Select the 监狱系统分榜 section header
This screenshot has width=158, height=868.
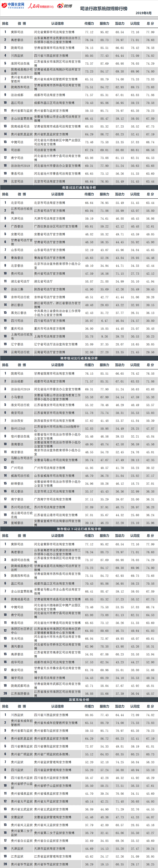(79, 700)
